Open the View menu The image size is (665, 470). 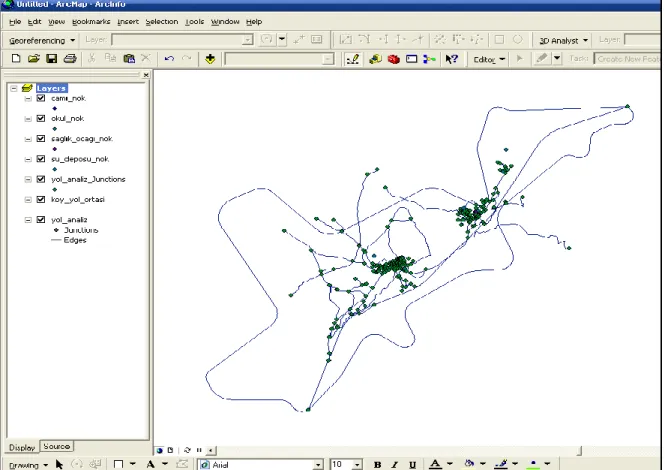[x=56, y=22]
